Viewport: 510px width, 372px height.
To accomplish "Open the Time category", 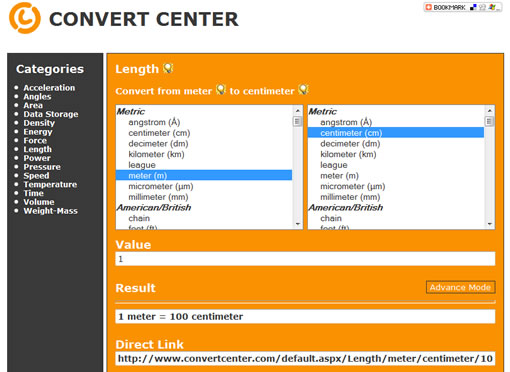I will click(x=33, y=193).
